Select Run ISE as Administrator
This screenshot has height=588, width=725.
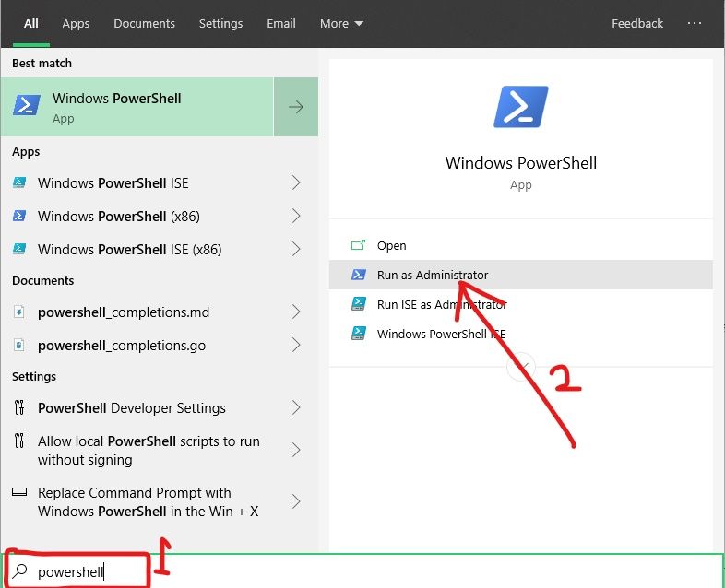(x=442, y=304)
